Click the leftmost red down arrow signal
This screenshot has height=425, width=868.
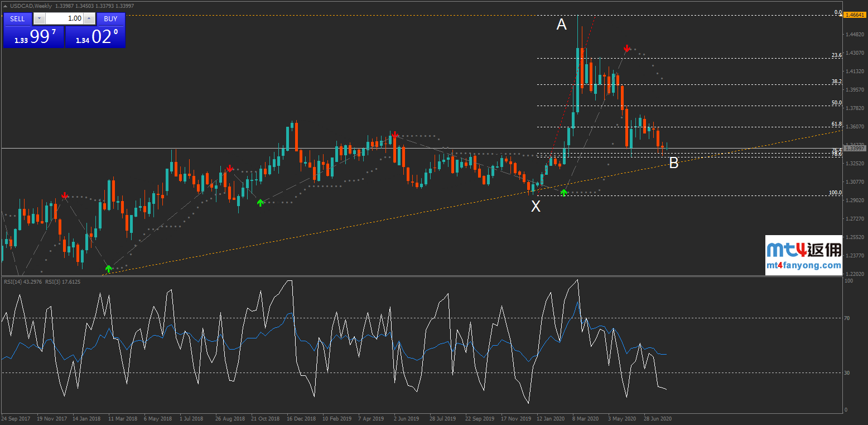point(65,195)
